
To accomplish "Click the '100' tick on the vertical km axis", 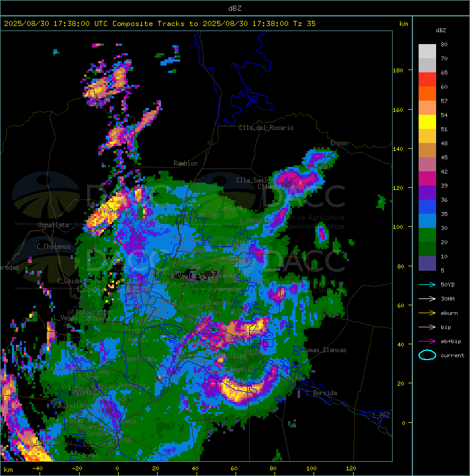I will pos(398,227).
